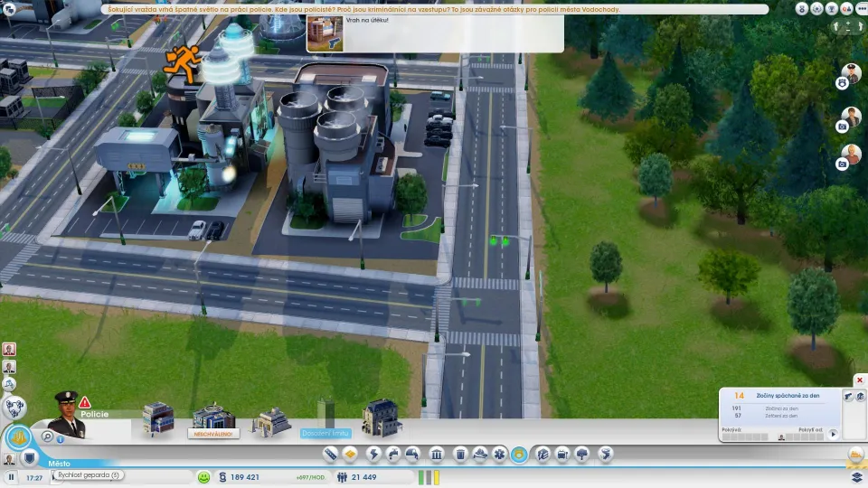This screenshot has height=488, width=868.
Task: Click the Rychlost geparda speed label
Action: point(89,474)
